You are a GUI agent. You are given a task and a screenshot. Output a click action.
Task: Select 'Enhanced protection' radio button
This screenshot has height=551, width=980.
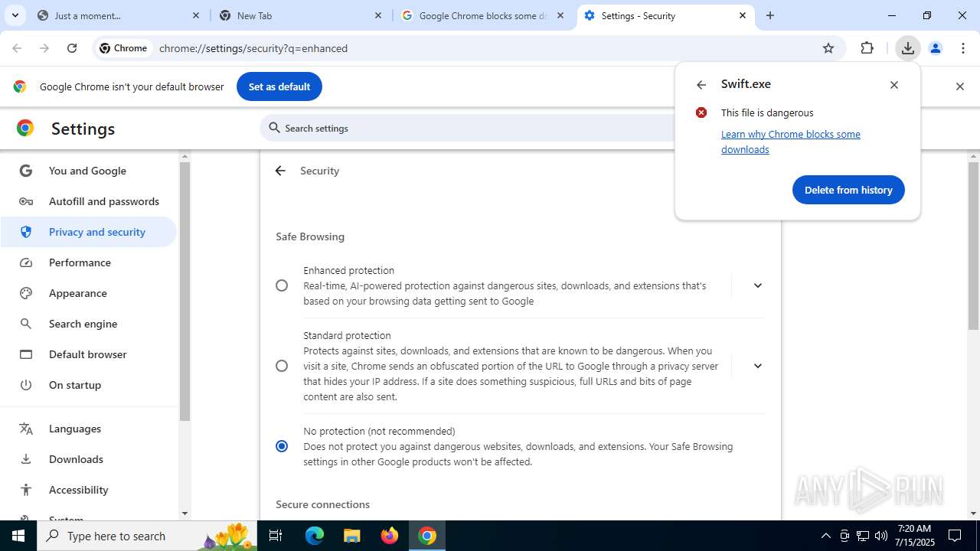click(282, 285)
